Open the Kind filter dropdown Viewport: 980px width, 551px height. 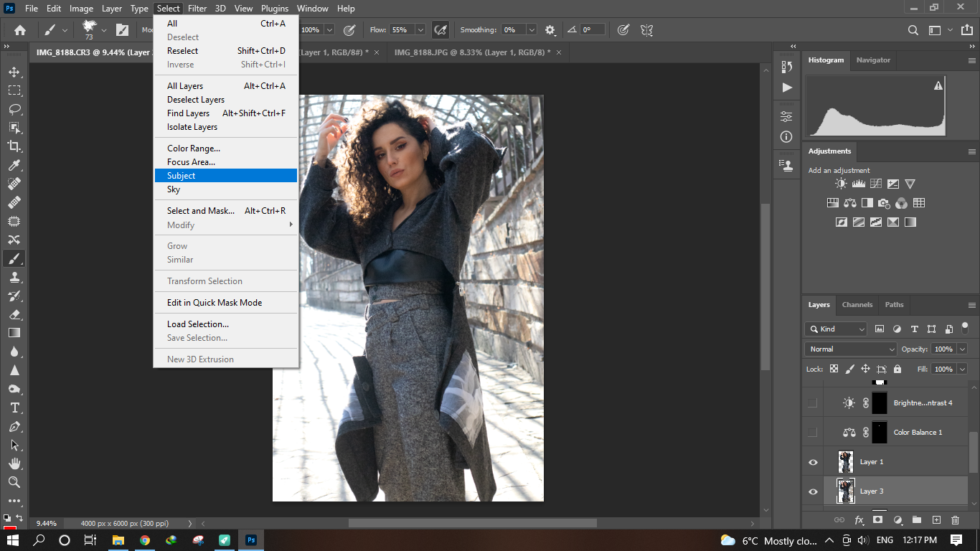836,329
